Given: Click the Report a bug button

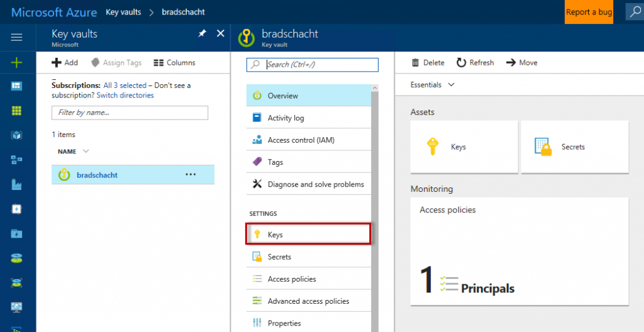Looking at the screenshot, I should click(x=589, y=12).
